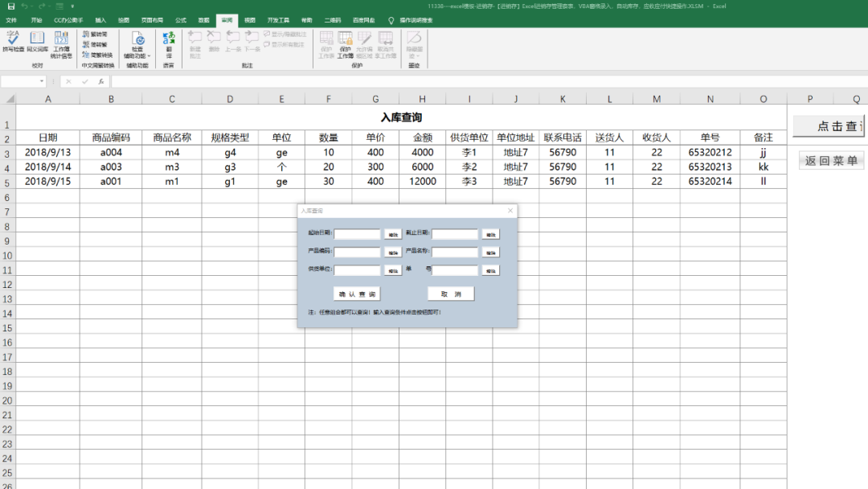Click the 单号 input field in the dialog
This screenshot has width=868, height=489.
tap(454, 270)
